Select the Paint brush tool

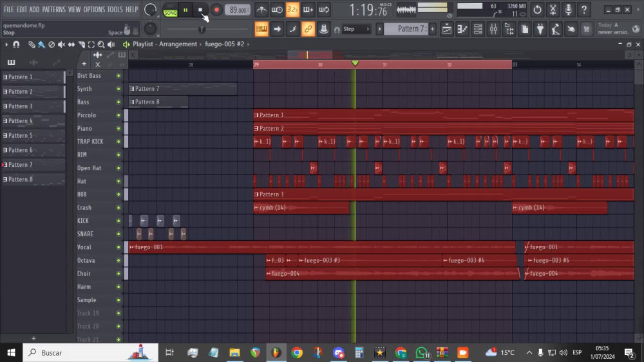41,44
